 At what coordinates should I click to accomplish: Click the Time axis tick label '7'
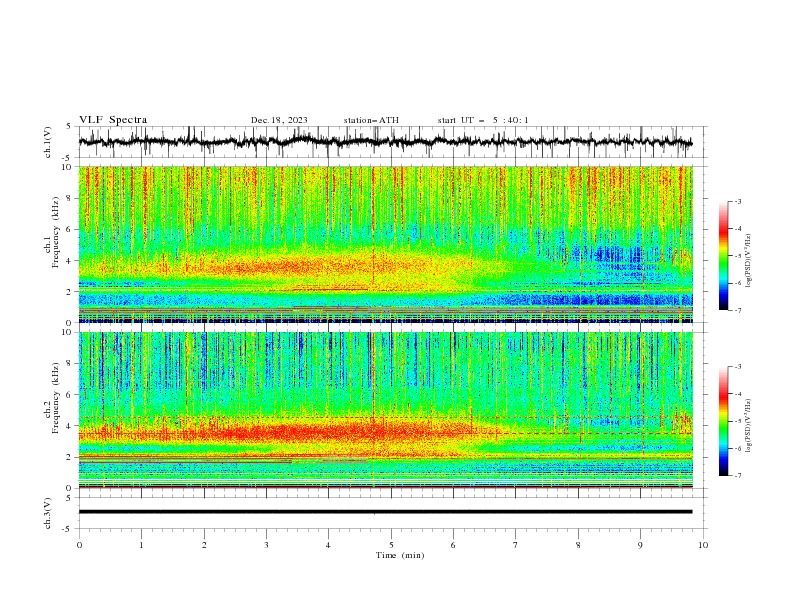click(x=516, y=545)
